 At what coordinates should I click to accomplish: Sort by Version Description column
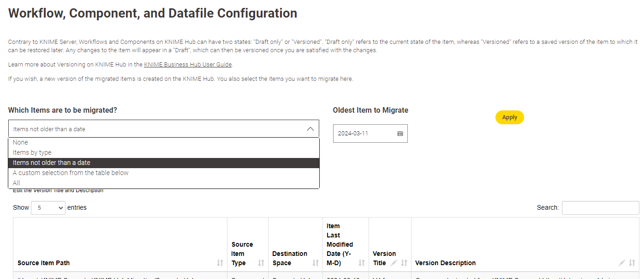(632, 263)
